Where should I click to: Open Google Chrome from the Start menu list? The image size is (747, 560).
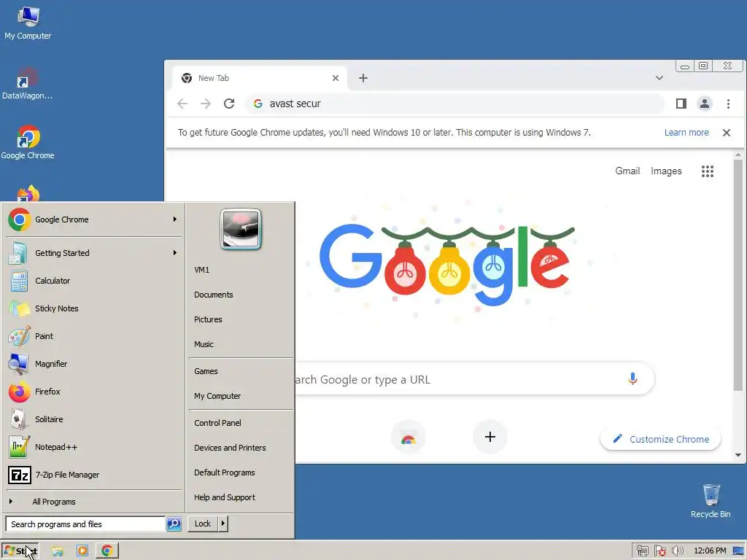(93, 219)
